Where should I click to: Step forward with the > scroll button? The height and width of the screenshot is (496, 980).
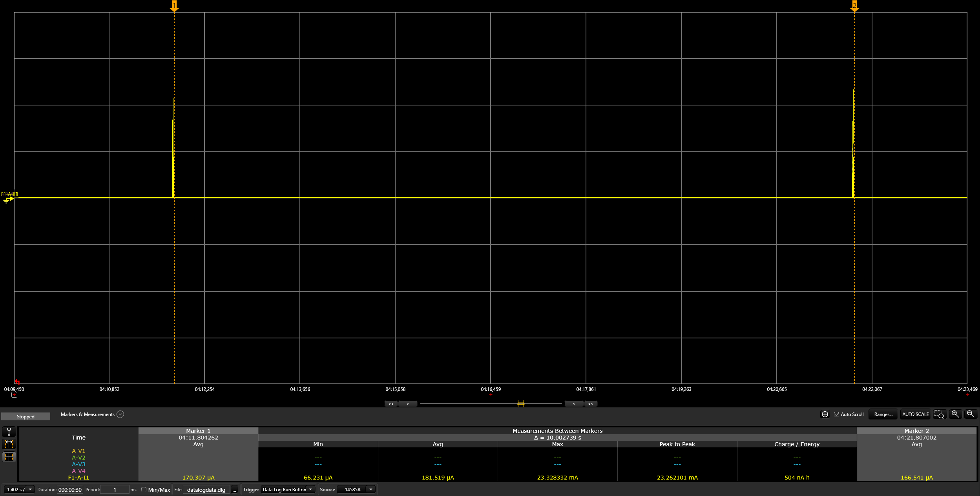(574, 404)
